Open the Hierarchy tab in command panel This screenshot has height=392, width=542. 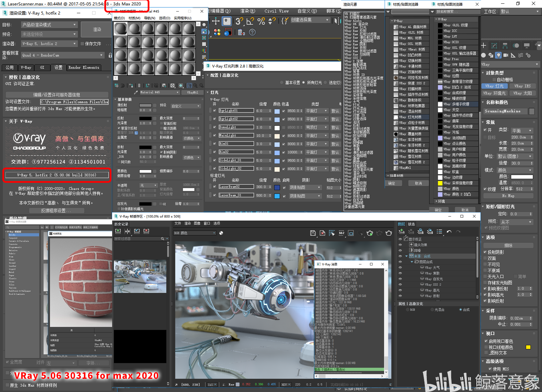[505, 45]
